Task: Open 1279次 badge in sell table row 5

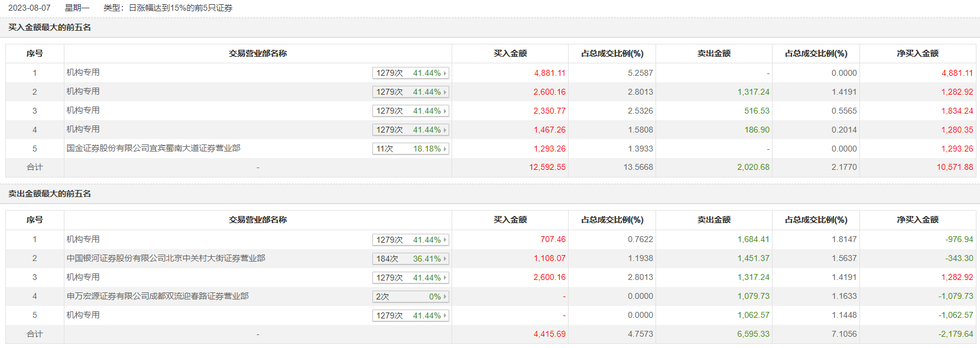Action: (x=410, y=315)
